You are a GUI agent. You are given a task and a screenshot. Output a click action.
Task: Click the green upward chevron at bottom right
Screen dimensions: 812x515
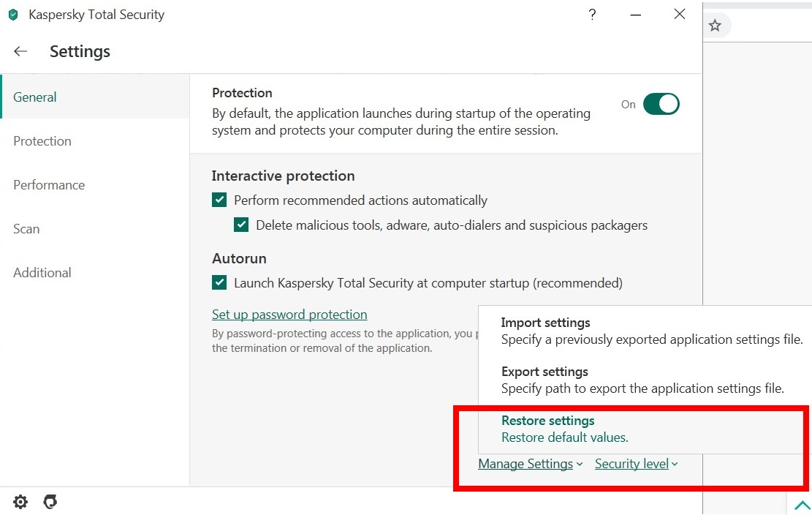tap(802, 505)
